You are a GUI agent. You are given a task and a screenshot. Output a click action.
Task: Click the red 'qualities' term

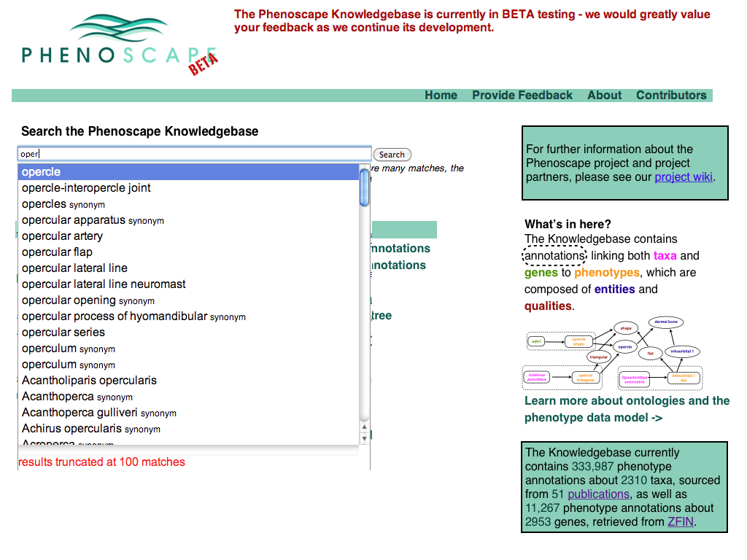pos(548,306)
